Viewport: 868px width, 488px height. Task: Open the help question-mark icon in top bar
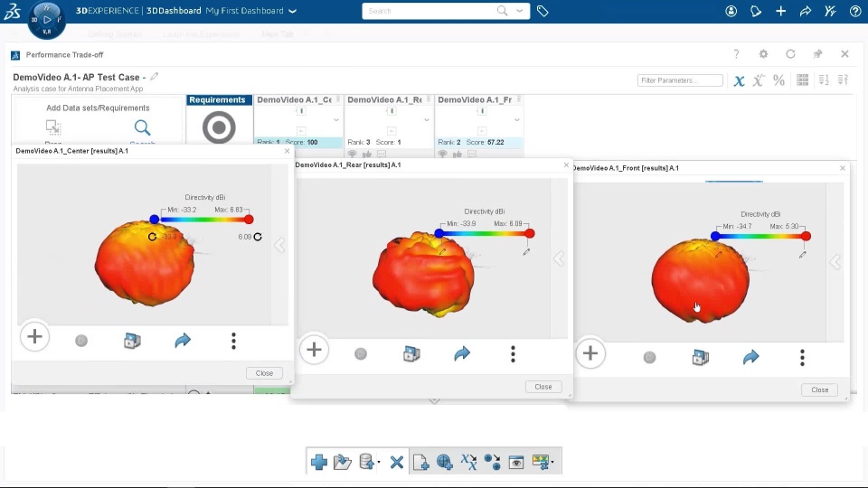pos(855,11)
